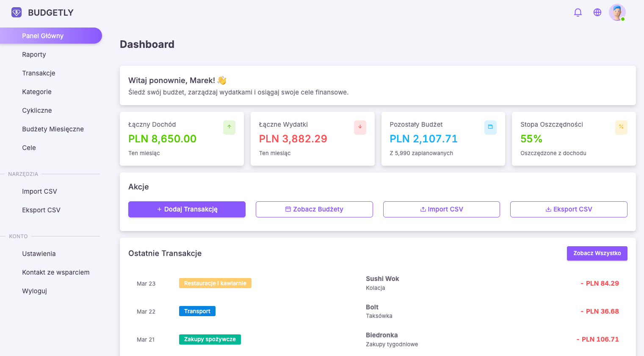Open Cele from the sidebar
This screenshot has width=644, height=356.
(29, 147)
